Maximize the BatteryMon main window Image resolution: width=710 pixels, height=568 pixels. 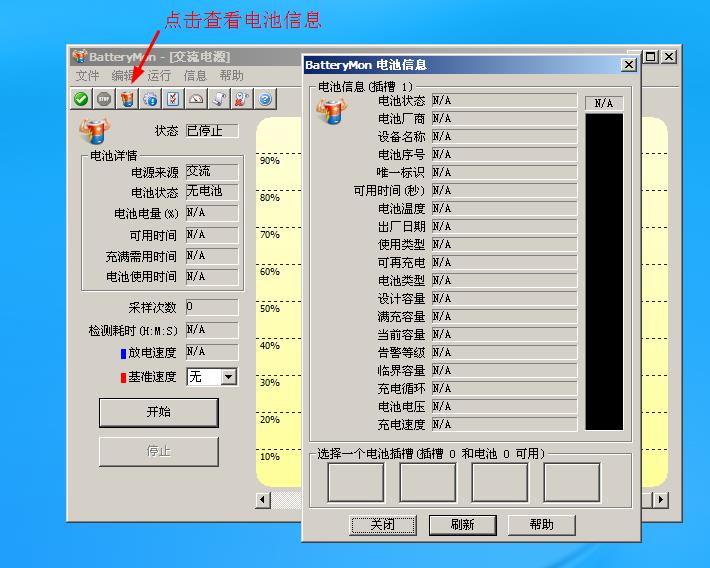(x=651, y=57)
